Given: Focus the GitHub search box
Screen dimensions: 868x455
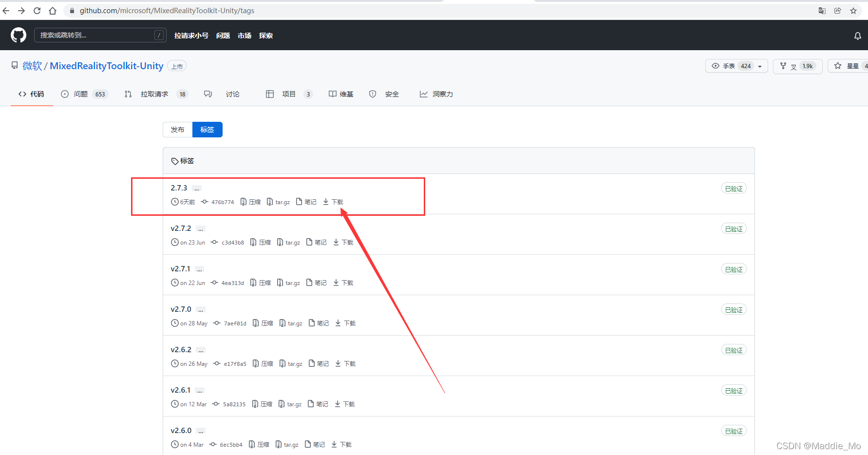Looking at the screenshot, I should [100, 35].
